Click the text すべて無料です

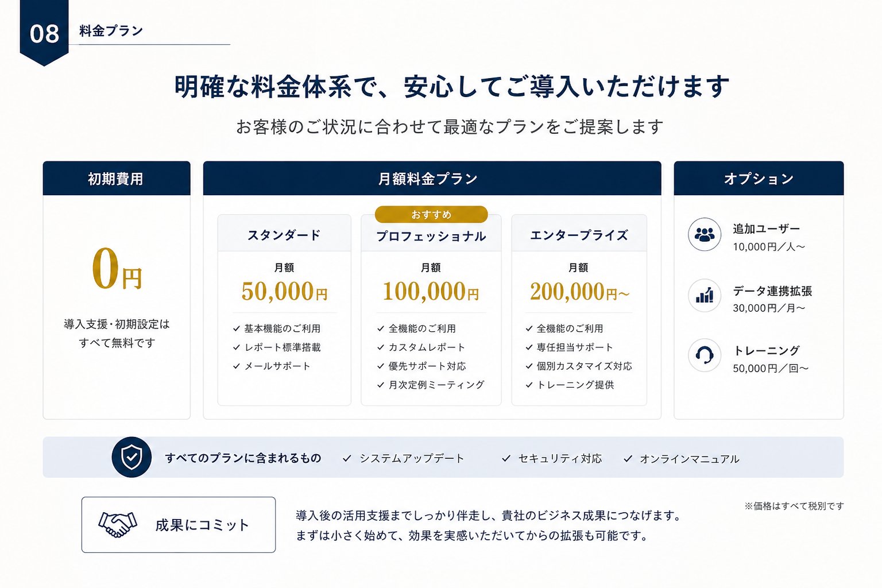pyautogui.click(x=117, y=343)
